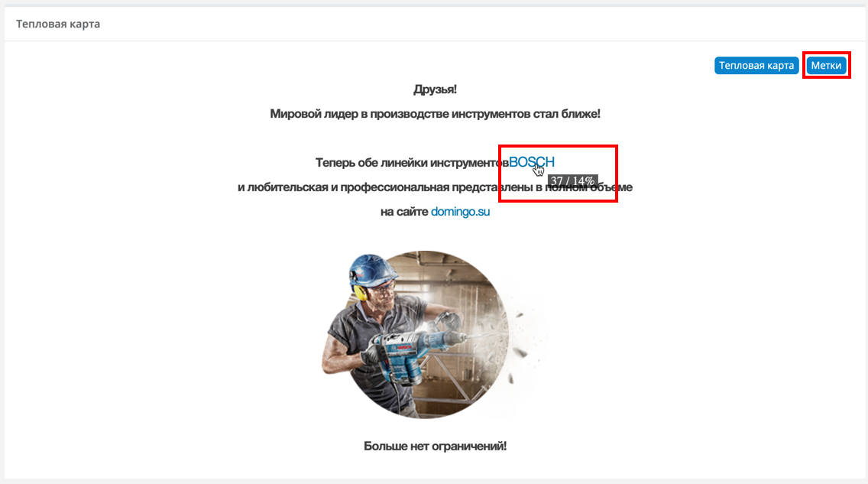Click the worker's blue safety helmet
868x484 pixels.
pyautogui.click(x=372, y=269)
